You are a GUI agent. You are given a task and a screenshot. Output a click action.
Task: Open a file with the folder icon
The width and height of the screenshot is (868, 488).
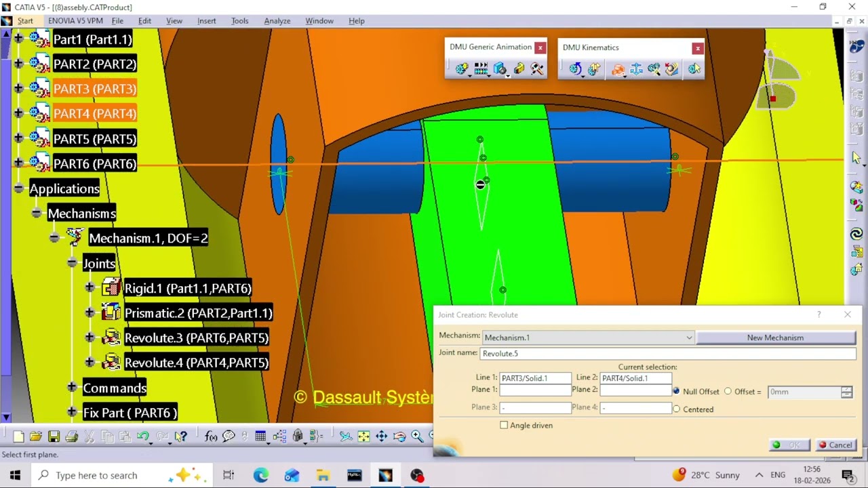(x=36, y=436)
